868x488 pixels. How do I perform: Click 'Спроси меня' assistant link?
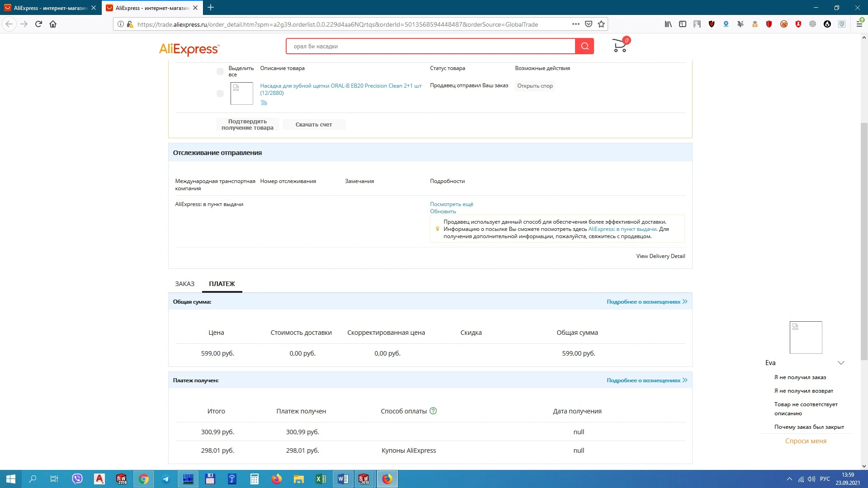(806, 441)
